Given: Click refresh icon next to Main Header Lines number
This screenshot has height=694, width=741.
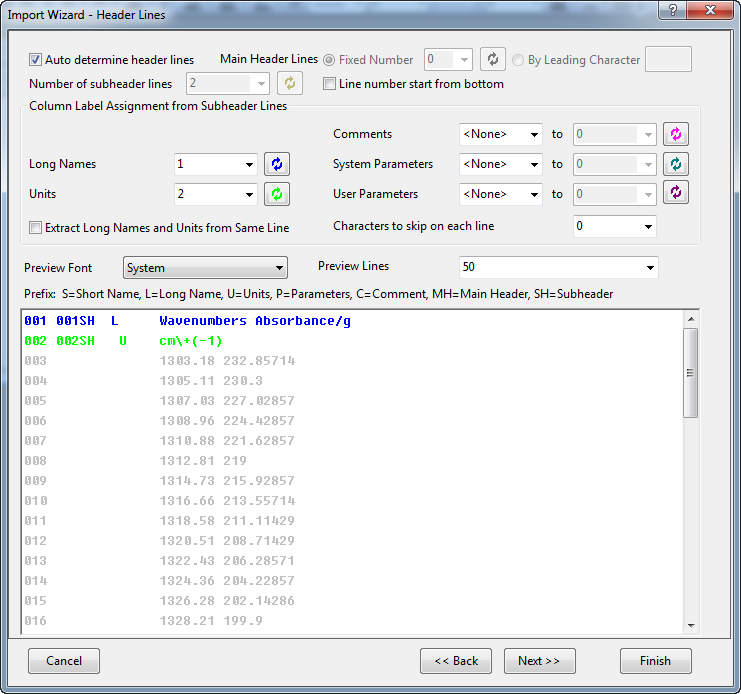Looking at the screenshot, I should pos(493,60).
